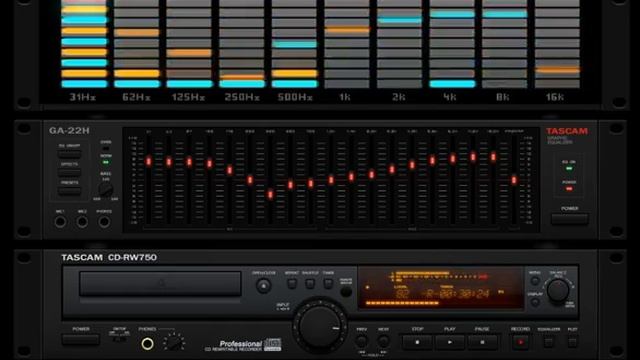Screen dimensions: 640x360
Task: Click the Display button beside the display
Action: point(535,302)
